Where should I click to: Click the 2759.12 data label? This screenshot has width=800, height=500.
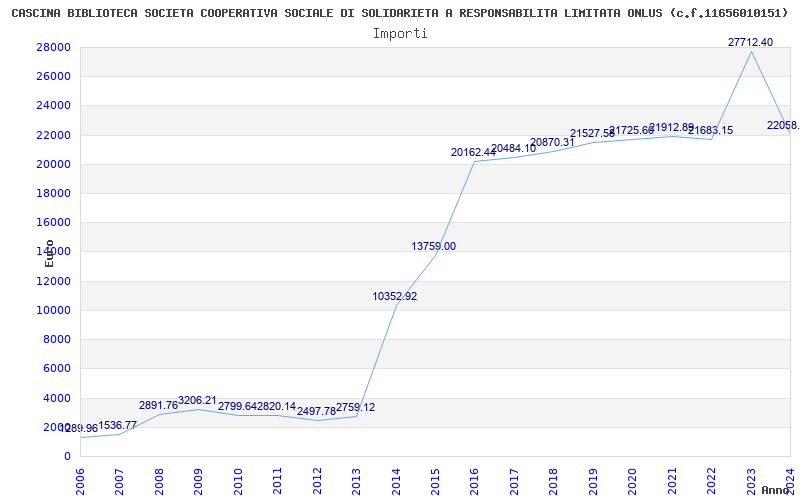click(356, 408)
